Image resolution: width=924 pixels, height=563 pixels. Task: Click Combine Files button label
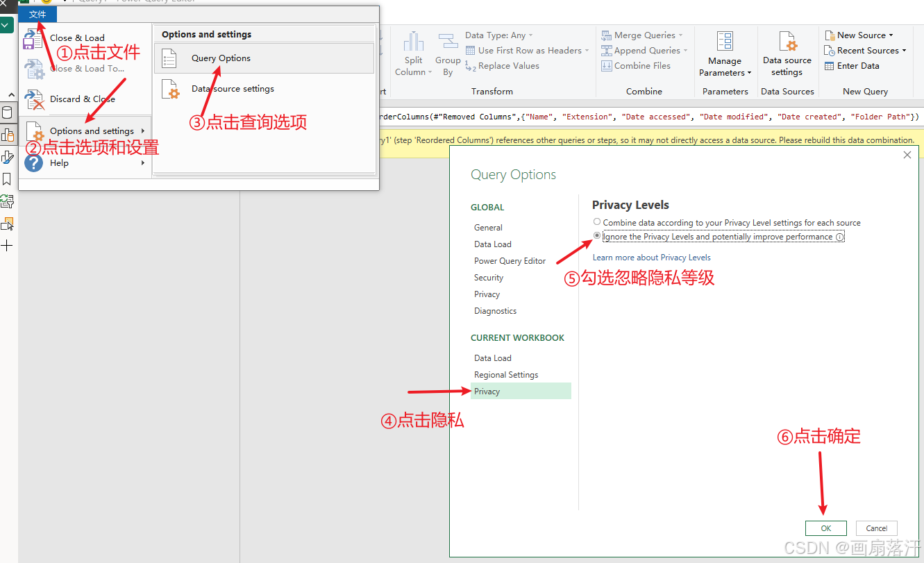(642, 66)
